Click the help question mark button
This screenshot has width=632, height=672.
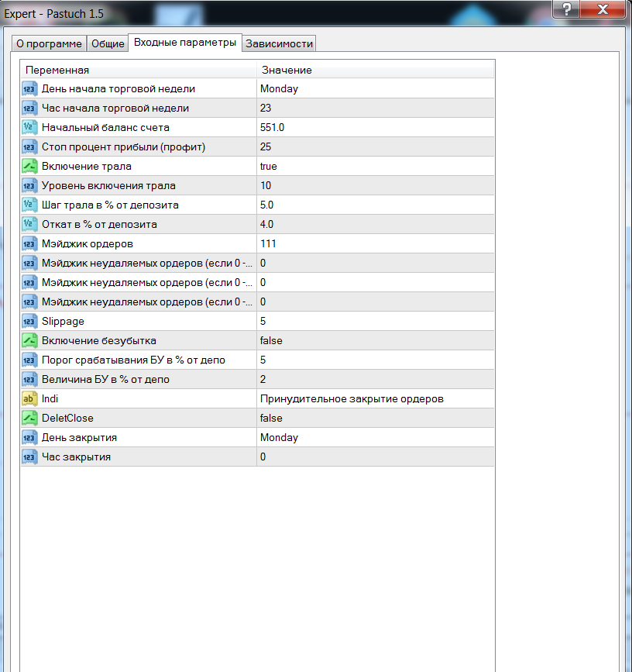[x=566, y=9]
